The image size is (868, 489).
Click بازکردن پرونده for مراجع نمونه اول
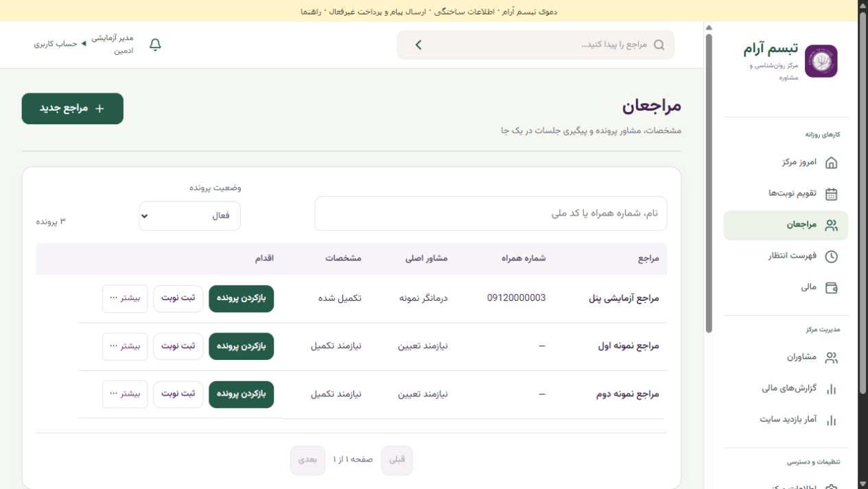coord(242,346)
